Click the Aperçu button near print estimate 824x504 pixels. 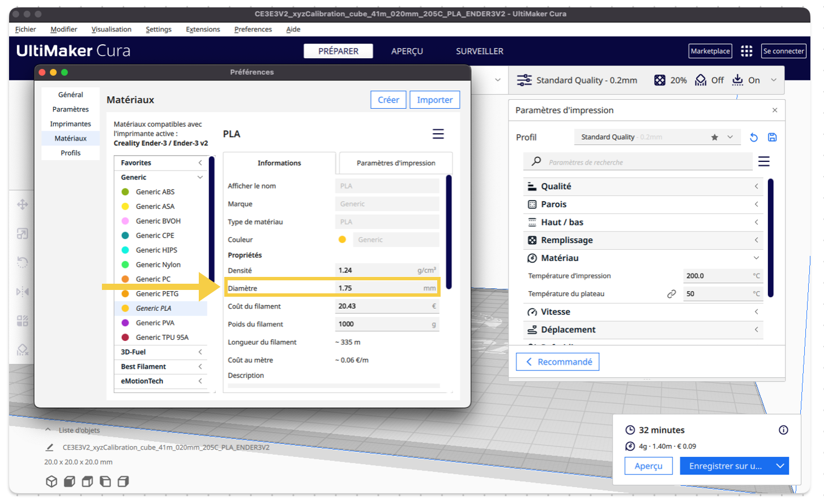coord(648,466)
